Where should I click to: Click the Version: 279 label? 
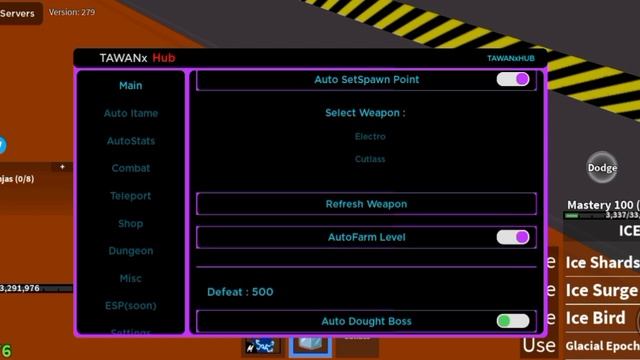[72, 12]
